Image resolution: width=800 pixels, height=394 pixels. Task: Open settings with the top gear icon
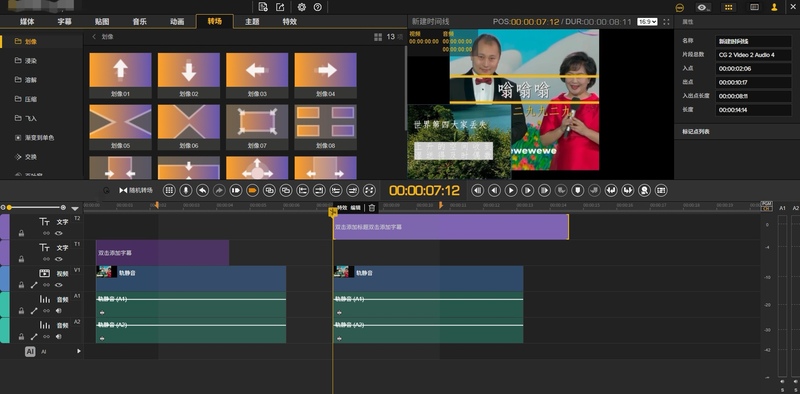tap(302, 7)
